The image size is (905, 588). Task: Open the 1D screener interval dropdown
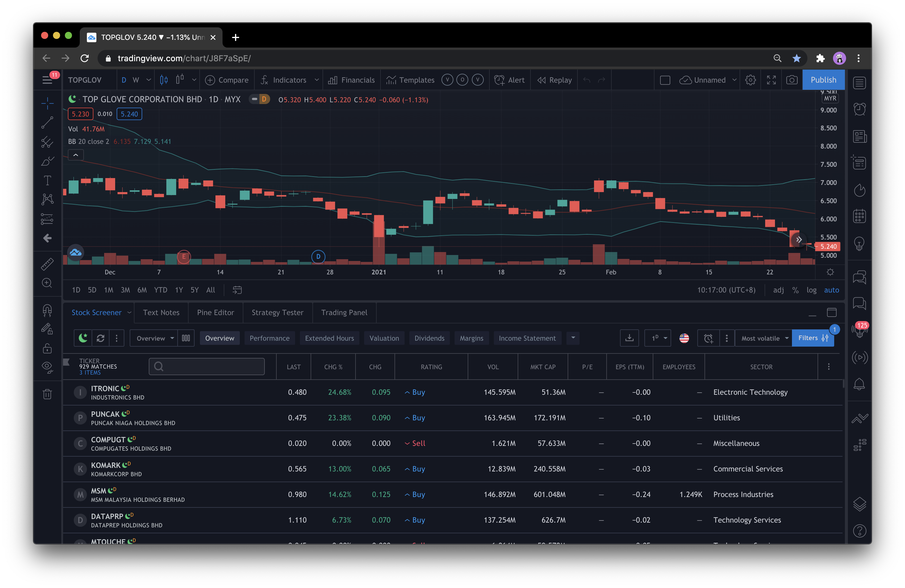pos(658,338)
